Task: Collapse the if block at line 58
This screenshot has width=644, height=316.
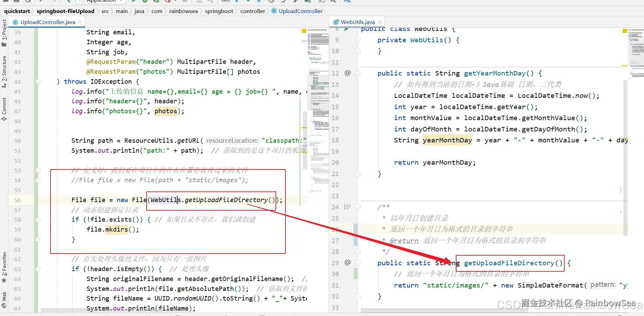Action: pyautogui.click(x=38, y=220)
